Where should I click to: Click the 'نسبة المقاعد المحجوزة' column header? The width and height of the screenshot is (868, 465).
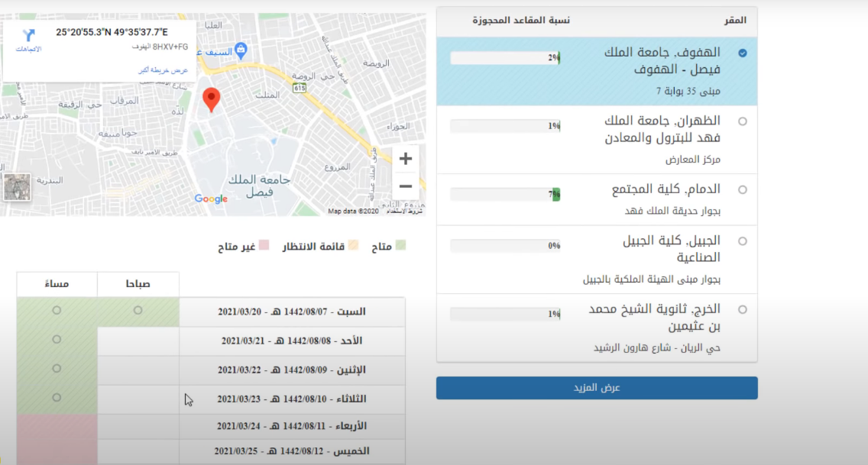click(521, 21)
